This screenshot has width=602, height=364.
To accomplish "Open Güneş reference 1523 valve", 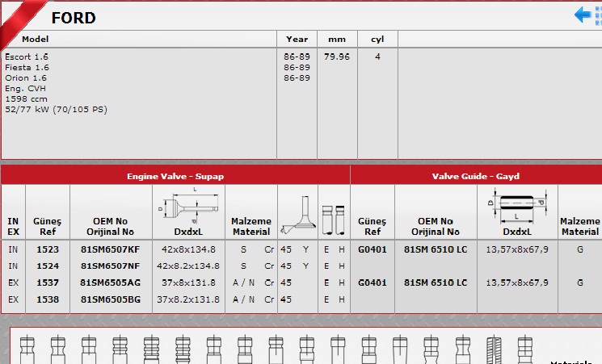I will tap(47, 249).
